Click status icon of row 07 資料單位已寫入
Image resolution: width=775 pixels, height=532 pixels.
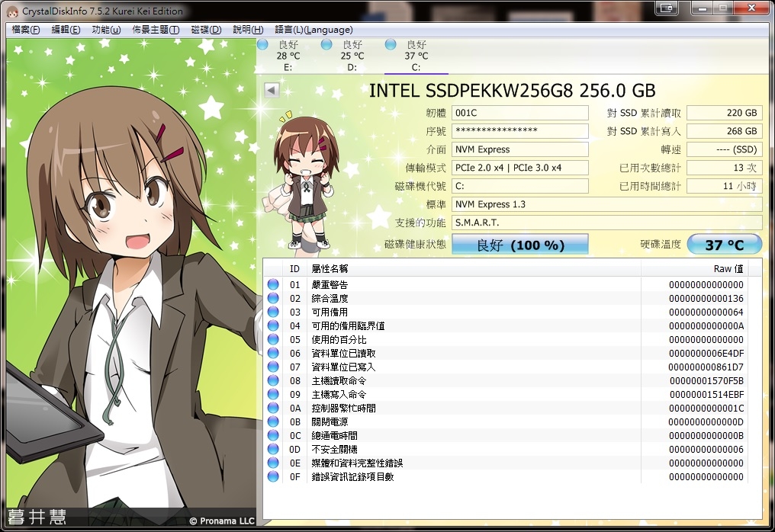273,367
